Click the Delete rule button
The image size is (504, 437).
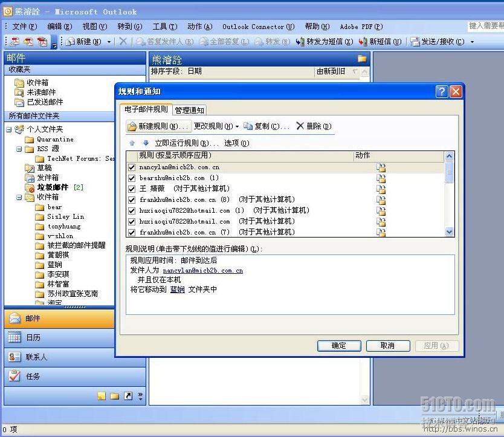(x=314, y=126)
